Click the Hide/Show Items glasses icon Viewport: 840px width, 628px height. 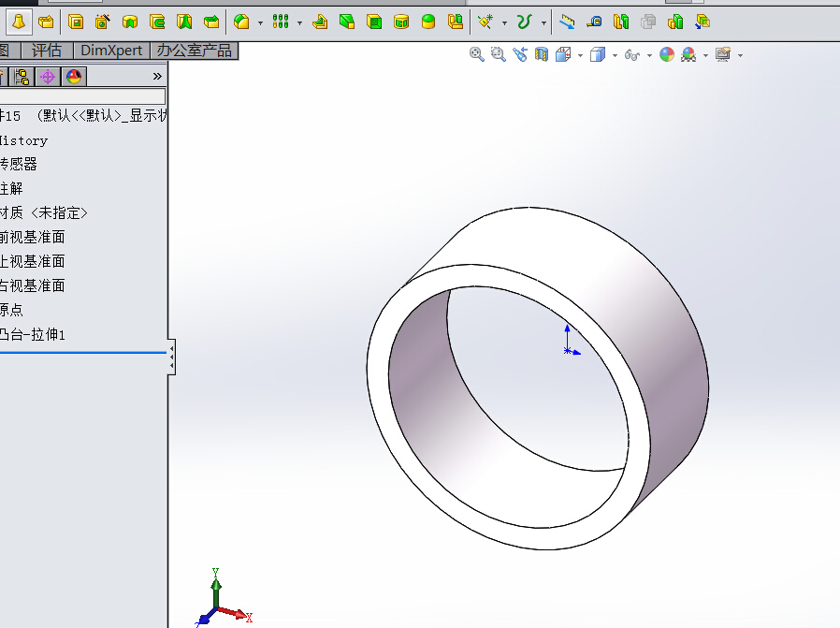(x=632, y=54)
